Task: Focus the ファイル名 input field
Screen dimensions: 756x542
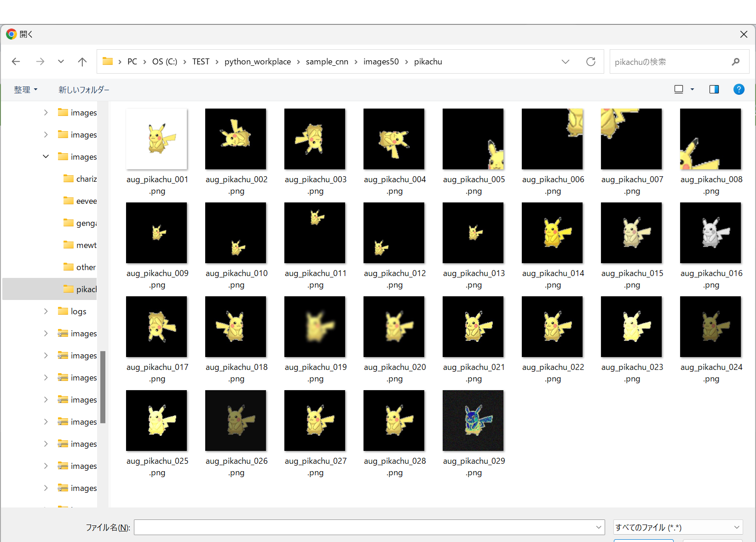Action: pos(369,527)
